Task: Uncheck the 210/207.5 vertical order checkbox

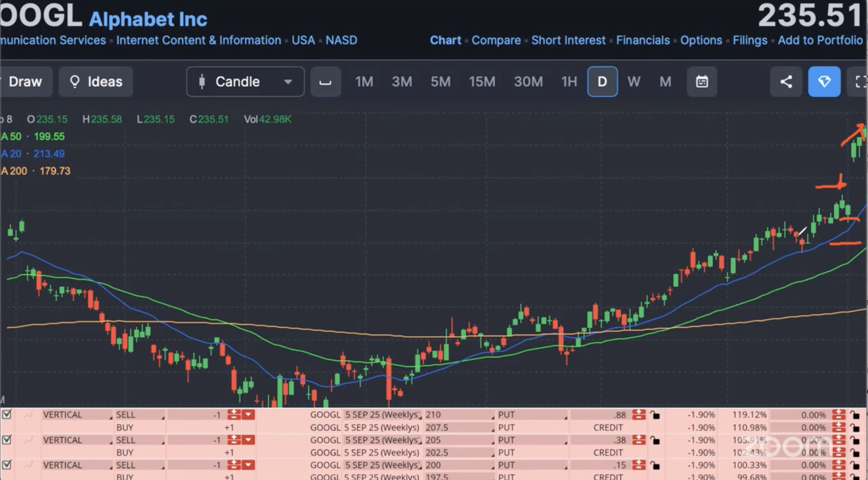Action: point(7,414)
